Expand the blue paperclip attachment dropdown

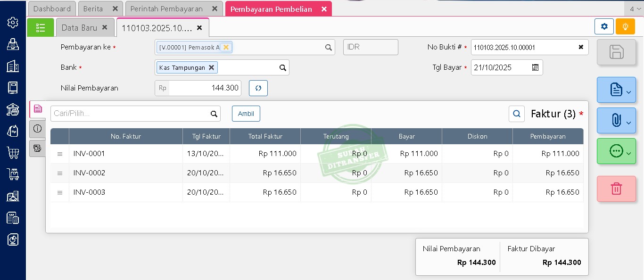coord(616,121)
